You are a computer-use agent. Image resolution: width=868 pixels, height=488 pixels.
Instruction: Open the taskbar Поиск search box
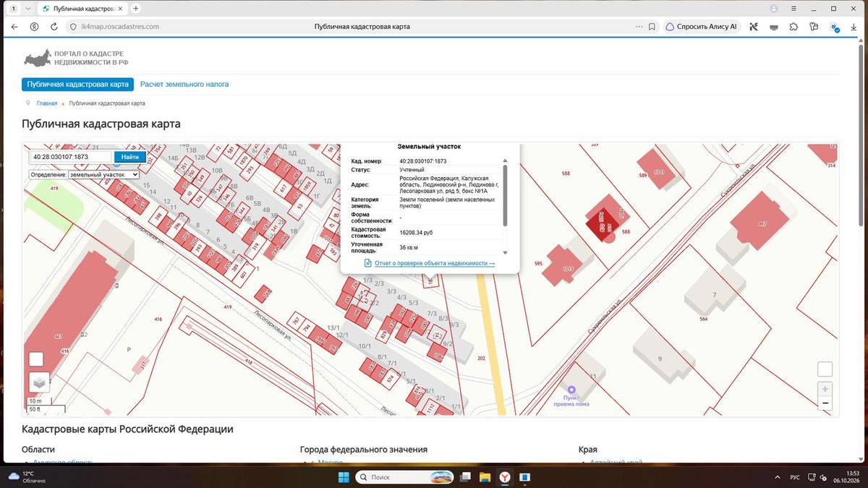pyautogui.click(x=406, y=477)
